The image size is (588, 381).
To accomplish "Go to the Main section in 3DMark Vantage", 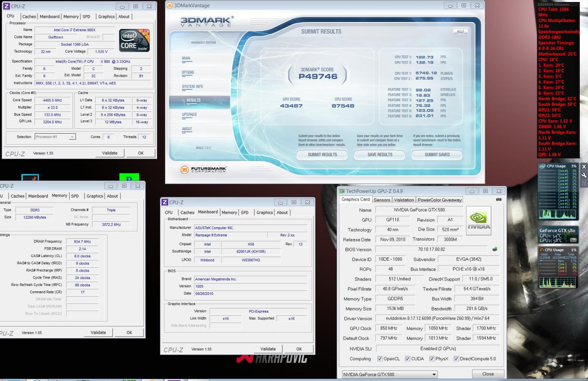I will click(x=186, y=58).
